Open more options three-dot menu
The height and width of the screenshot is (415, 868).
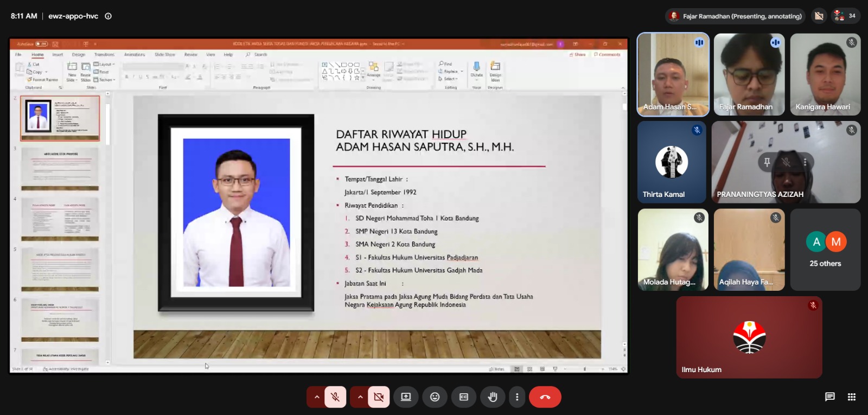[517, 397]
